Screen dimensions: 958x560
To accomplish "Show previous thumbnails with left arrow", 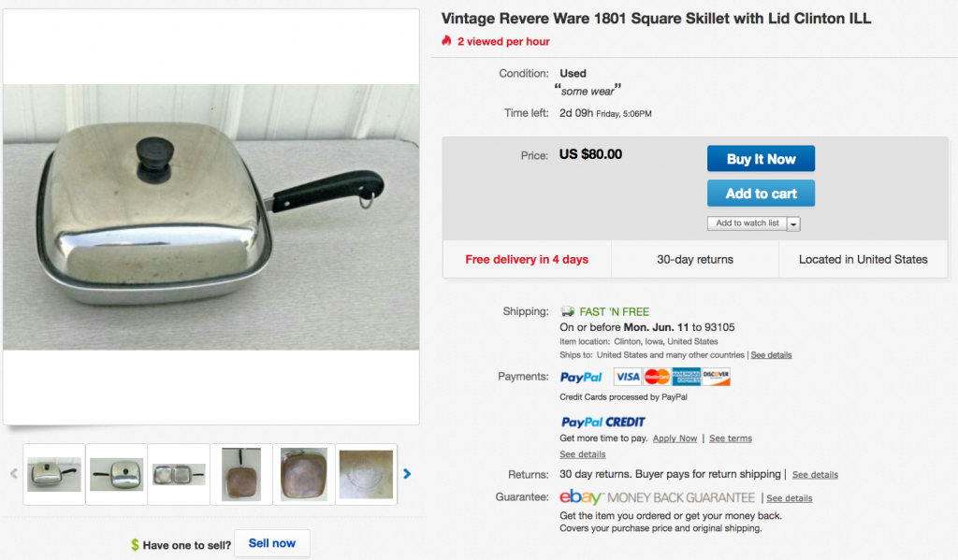I will (13, 474).
